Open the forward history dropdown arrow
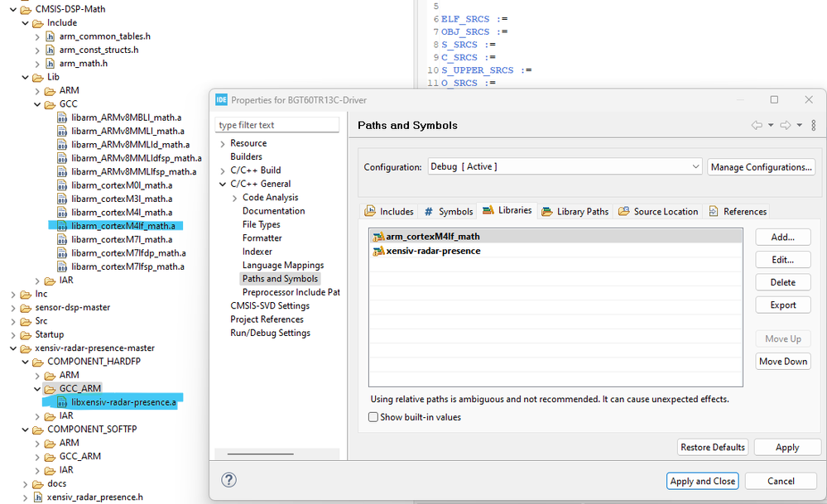827x504 pixels. point(800,125)
